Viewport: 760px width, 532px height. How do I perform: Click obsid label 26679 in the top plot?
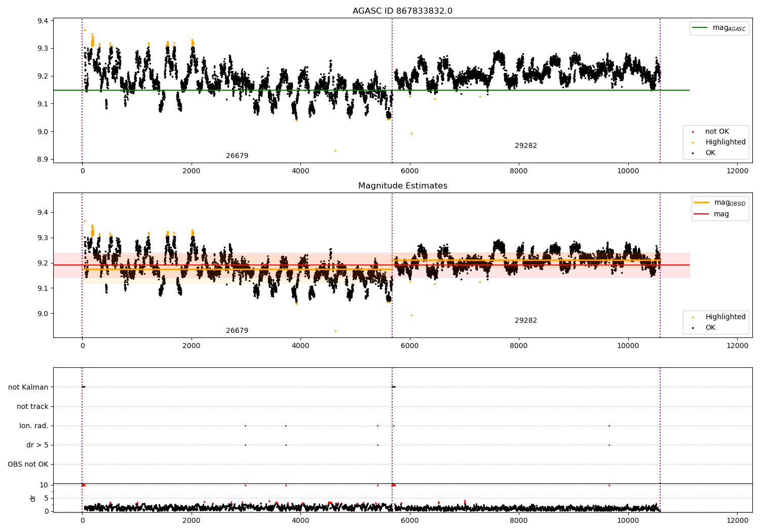click(x=237, y=156)
